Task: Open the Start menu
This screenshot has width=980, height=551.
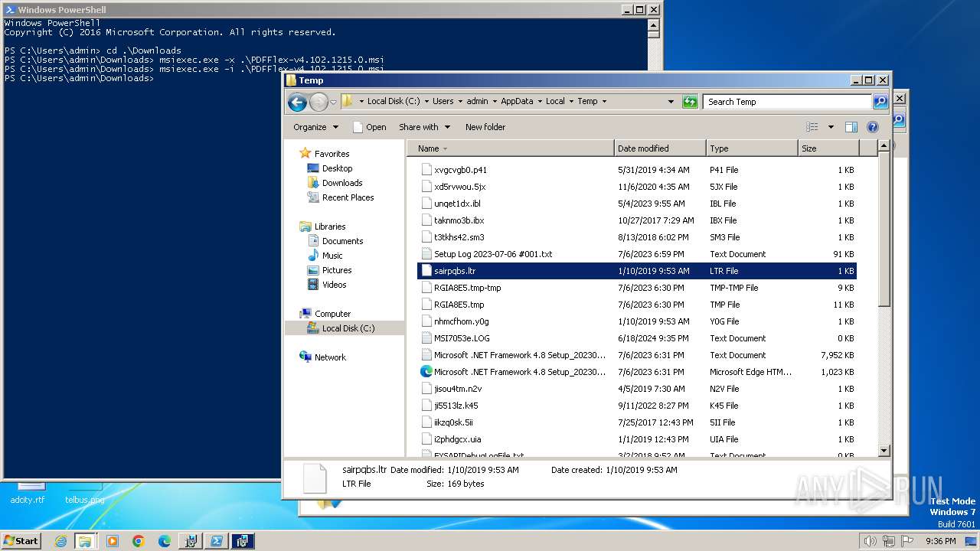Action: pos(21,540)
